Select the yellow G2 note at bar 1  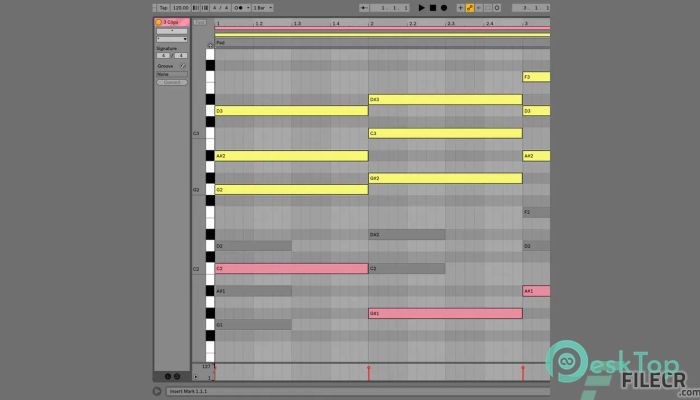292,190
